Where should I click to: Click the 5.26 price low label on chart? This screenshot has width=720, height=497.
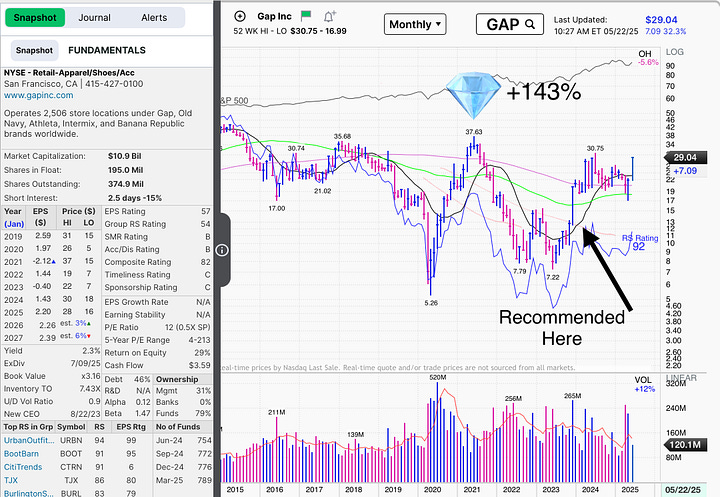click(431, 303)
